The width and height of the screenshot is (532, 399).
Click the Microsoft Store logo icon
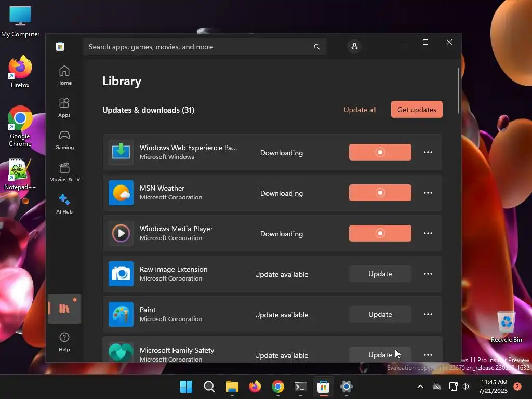pos(60,46)
